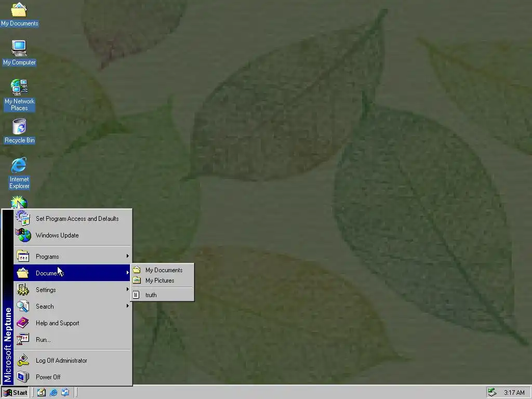Expand the Settings submenu arrow
The image size is (532, 399).
tap(128, 289)
